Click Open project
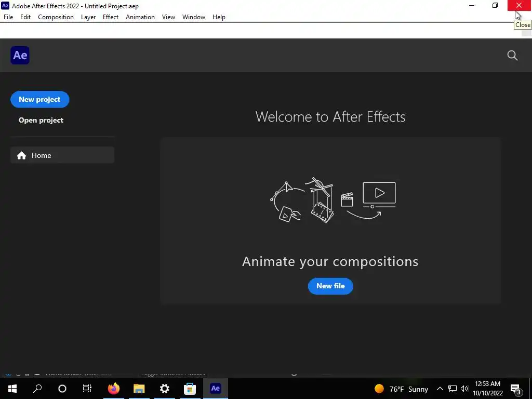Screen dimensions: 532x399 [41, 120]
